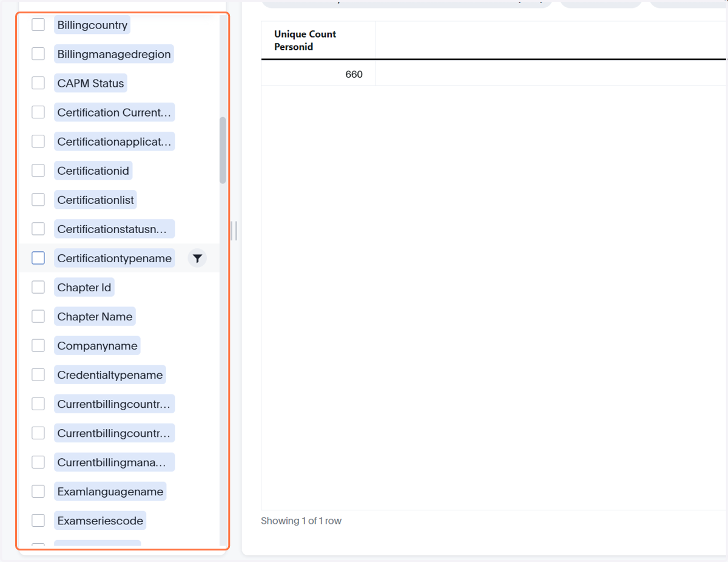The width and height of the screenshot is (728, 562).
Task: Select the Currentbillingmana… field label
Action: [114, 462]
